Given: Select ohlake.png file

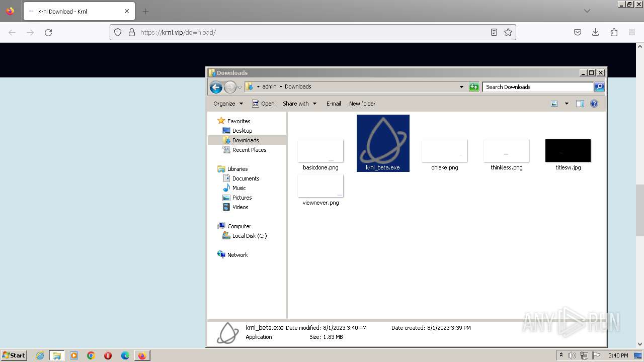Looking at the screenshot, I should [x=444, y=155].
